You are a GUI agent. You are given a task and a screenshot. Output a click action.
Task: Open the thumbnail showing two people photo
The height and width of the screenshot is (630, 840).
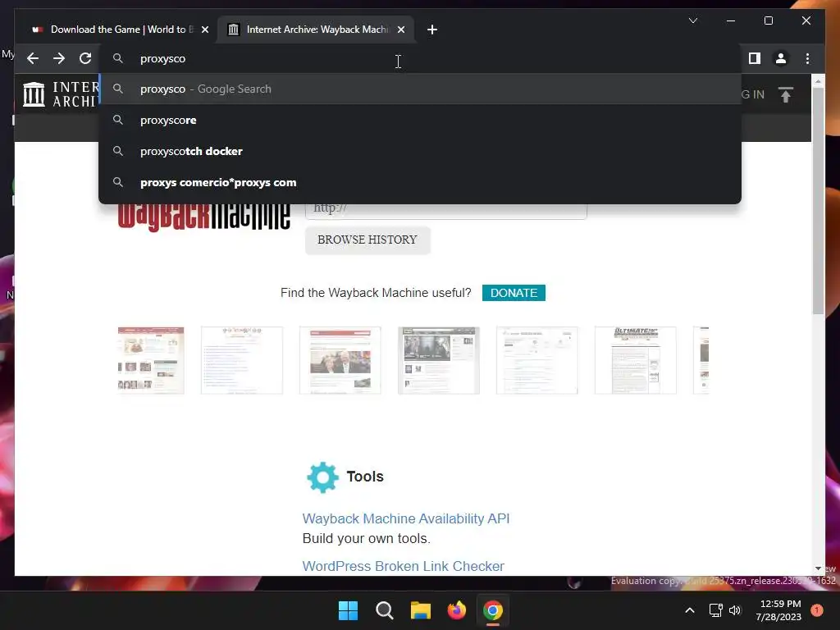pyautogui.click(x=340, y=360)
